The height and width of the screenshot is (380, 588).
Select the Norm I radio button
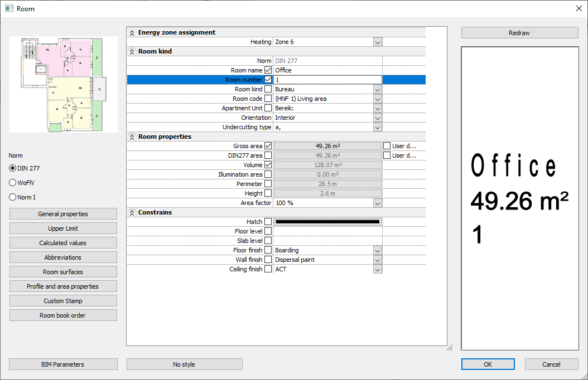coord(13,197)
